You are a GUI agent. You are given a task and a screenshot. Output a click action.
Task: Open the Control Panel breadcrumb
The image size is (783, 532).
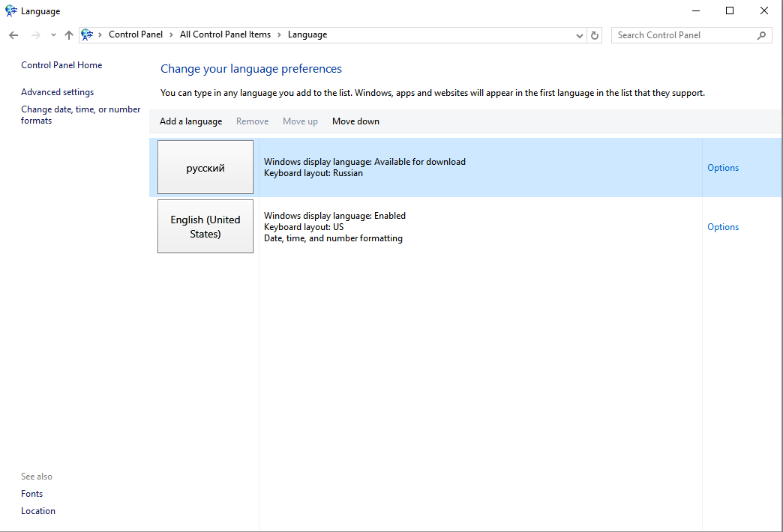(x=136, y=34)
